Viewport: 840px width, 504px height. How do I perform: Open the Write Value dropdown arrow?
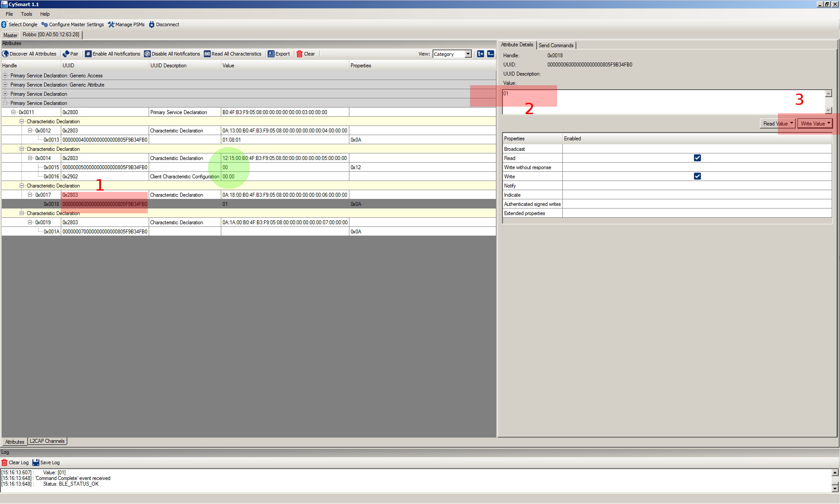(829, 124)
